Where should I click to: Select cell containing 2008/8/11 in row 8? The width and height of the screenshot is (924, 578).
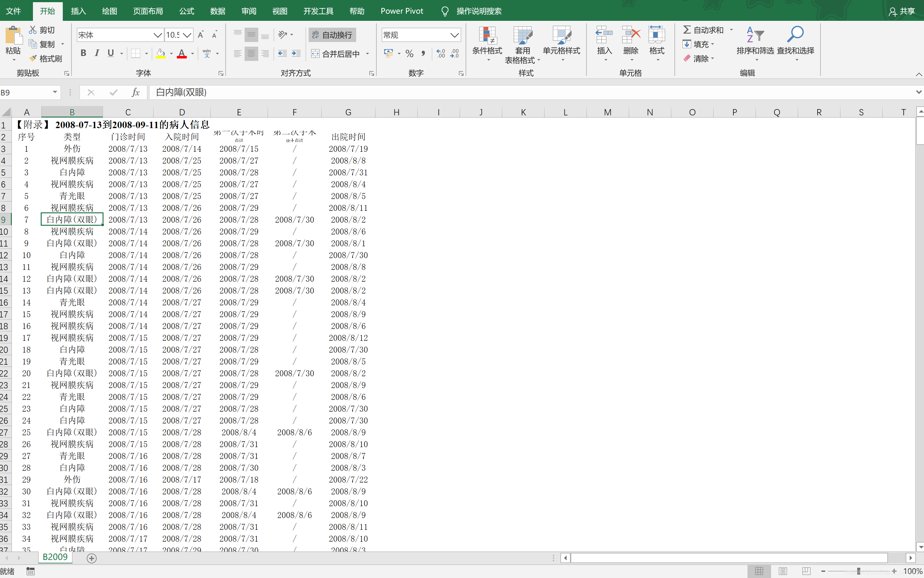point(348,208)
